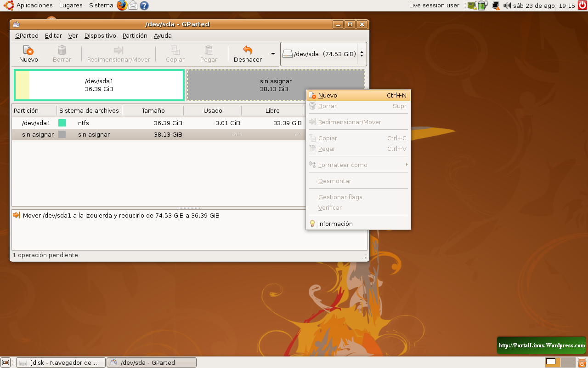Click Live session user in top panel
Viewport: 588px width, 368px height.
point(434,6)
